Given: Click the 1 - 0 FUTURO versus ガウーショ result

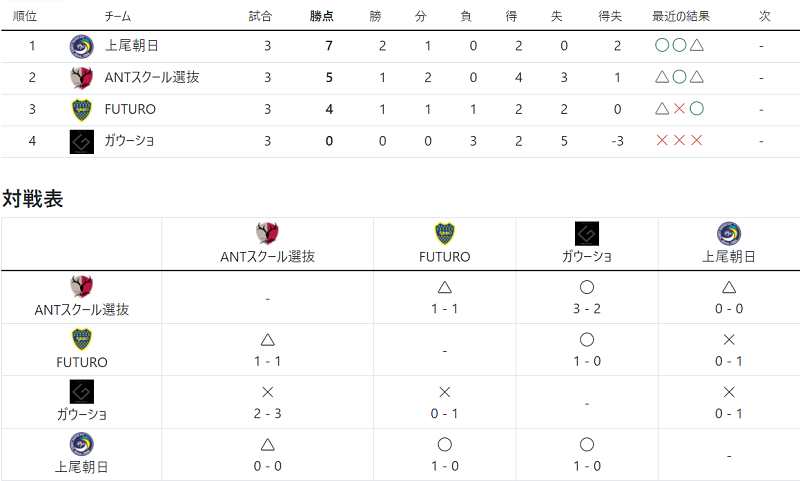Looking at the screenshot, I should click(587, 361).
